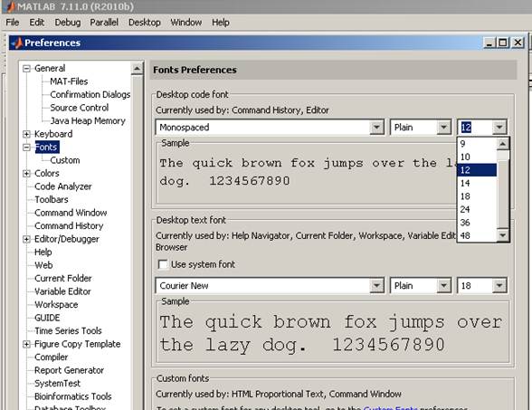Open the Help menu
Image resolution: width=532 pixels, height=410 pixels.
click(221, 23)
